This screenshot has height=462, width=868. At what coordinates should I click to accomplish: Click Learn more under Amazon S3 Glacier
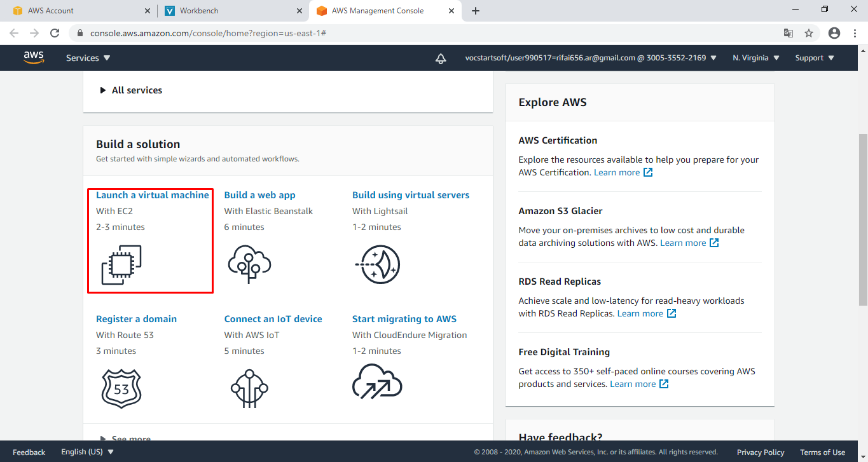[x=683, y=243]
